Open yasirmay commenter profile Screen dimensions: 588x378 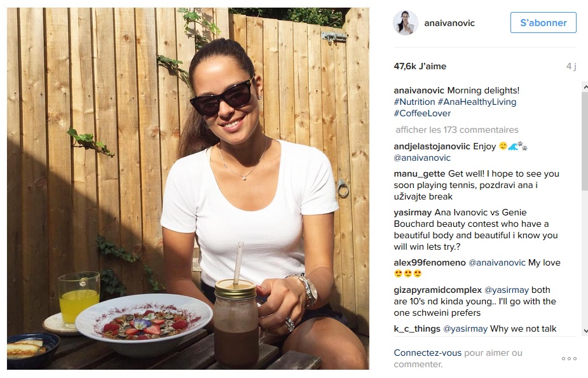pyautogui.click(x=413, y=212)
